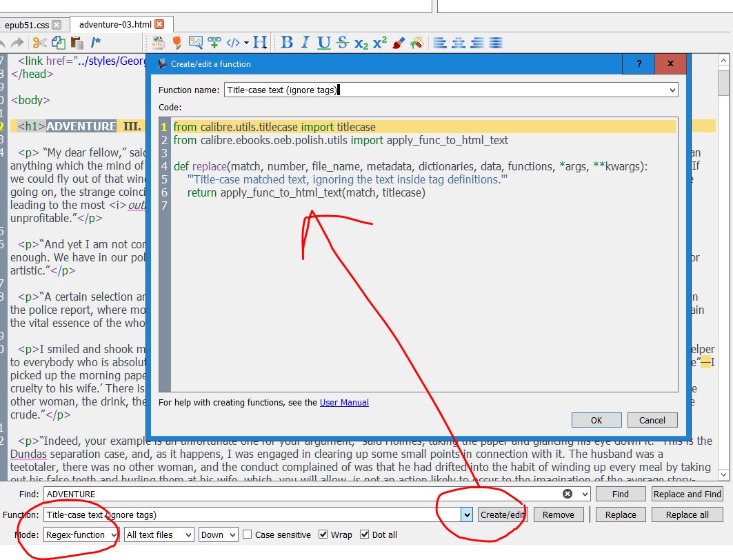
Task: Toggle comment with the /* icon
Action: click(95, 43)
